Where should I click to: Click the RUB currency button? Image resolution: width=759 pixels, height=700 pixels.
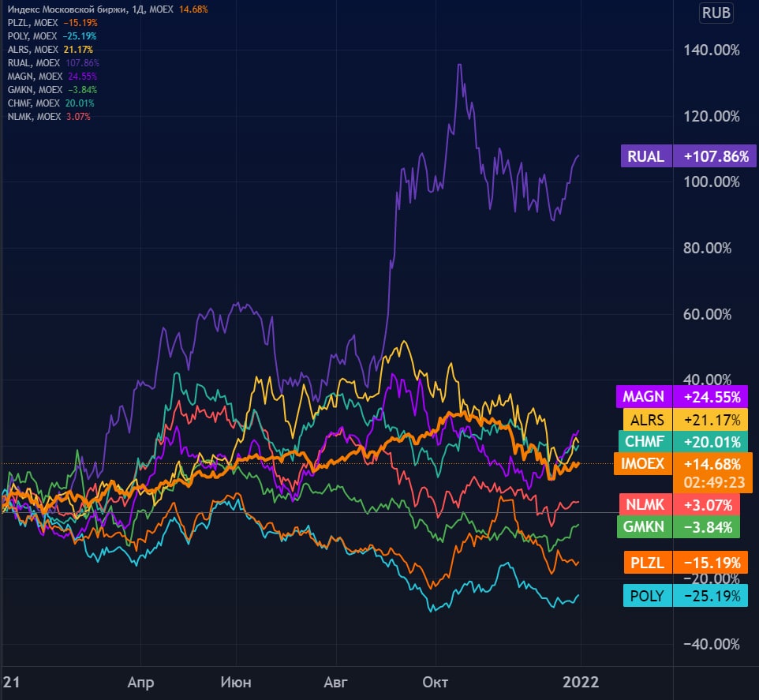pos(716,13)
